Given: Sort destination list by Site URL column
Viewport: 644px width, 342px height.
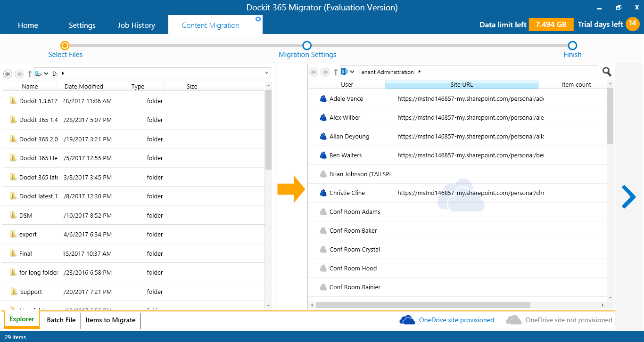Looking at the screenshot, I should 462,85.
